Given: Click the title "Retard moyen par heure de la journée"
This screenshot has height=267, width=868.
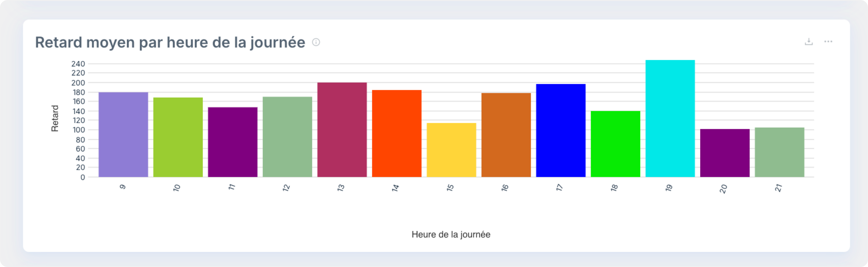Looking at the screenshot, I should [x=170, y=43].
